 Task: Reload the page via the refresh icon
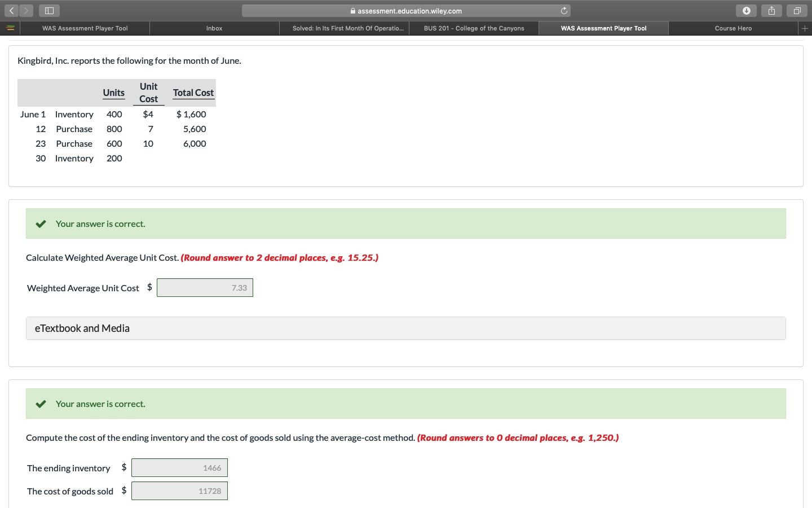click(x=564, y=10)
